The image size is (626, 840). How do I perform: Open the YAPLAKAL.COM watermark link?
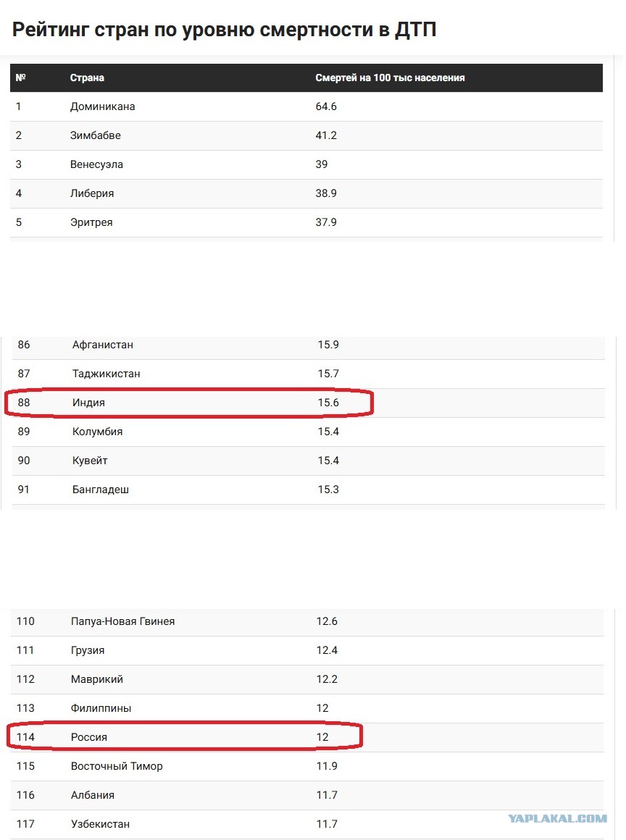(x=557, y=818)
